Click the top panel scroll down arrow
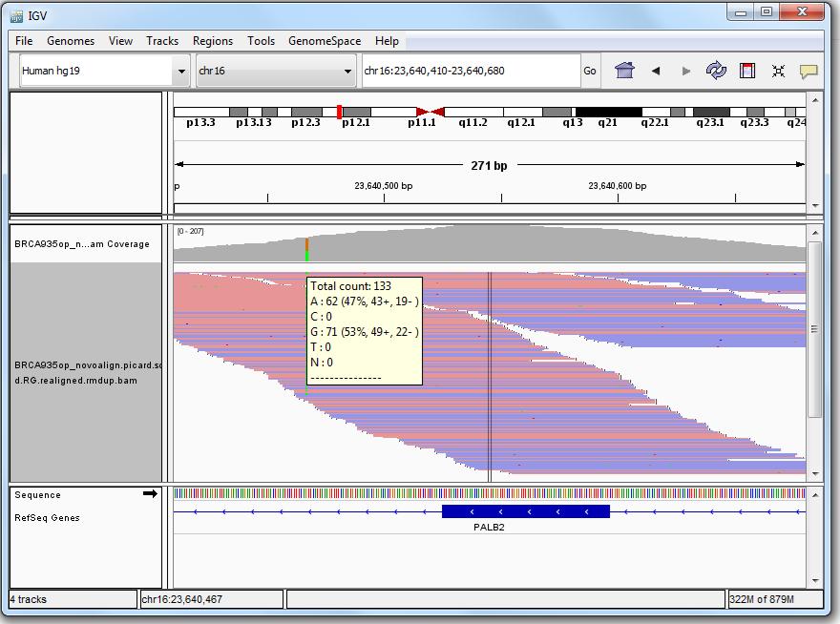The image size is (840, 624). 815,206
